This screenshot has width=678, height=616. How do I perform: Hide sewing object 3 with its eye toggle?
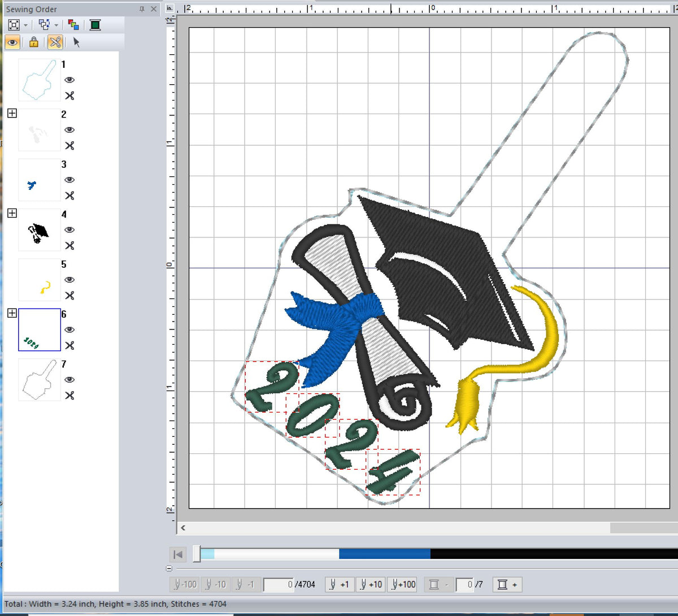[69, 179]
